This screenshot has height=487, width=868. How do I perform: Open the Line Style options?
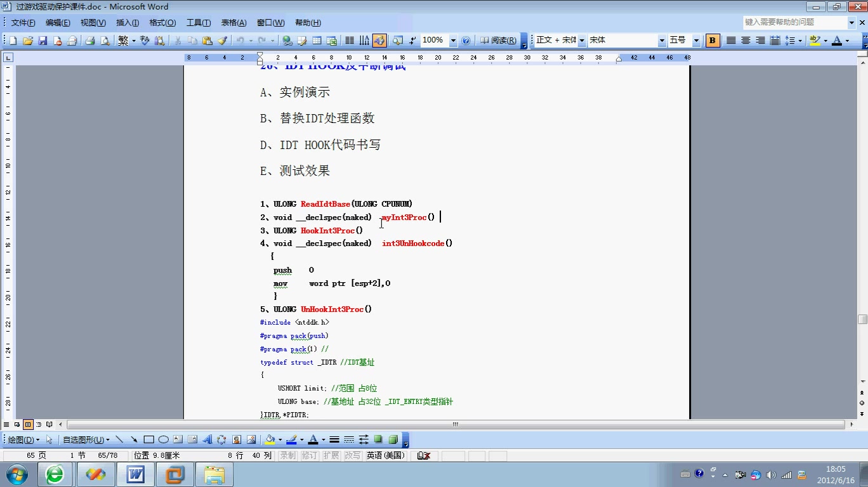[334, 439]
